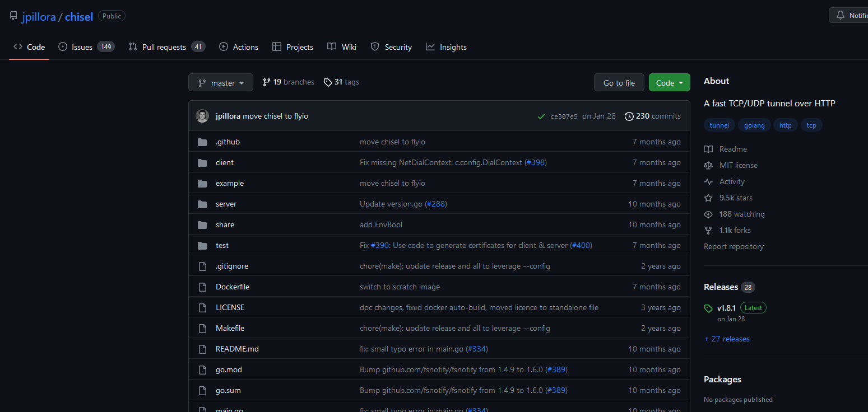Open the master branch dropdown
868x412 pixels.
pos(221,82)
